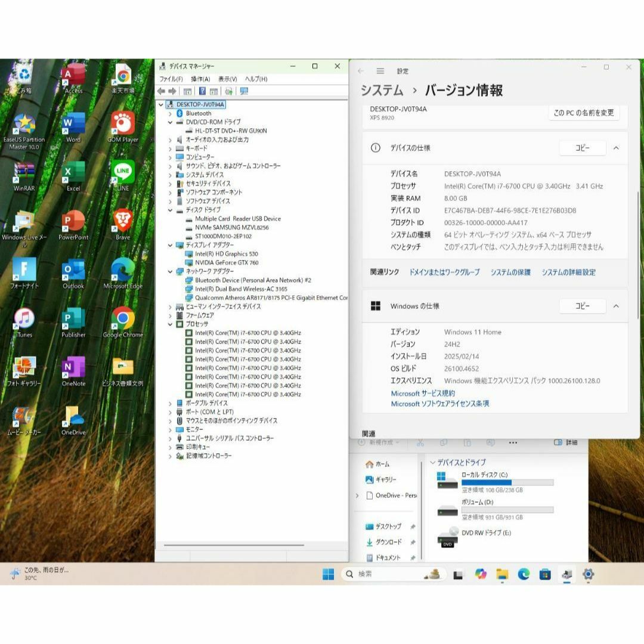Collapse the プロセッサ node
The width and height of the screenshot is (644, 644).
coord(170,324)
